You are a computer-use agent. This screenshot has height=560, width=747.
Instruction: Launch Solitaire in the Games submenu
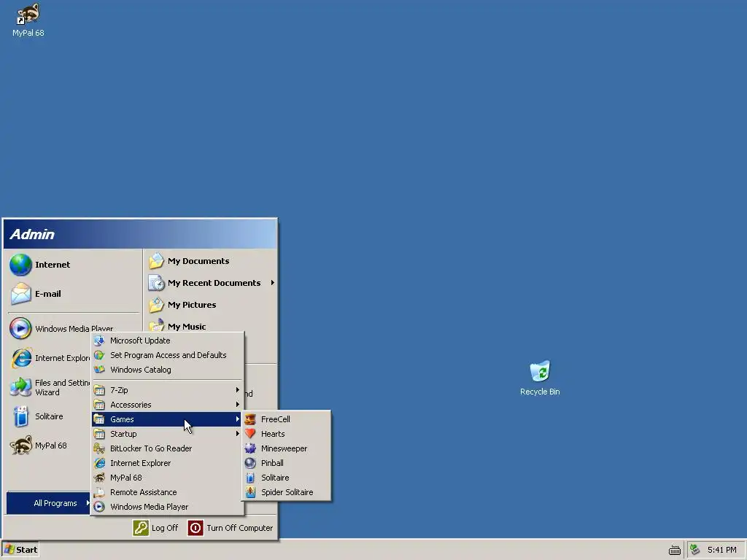coord(286,478)
